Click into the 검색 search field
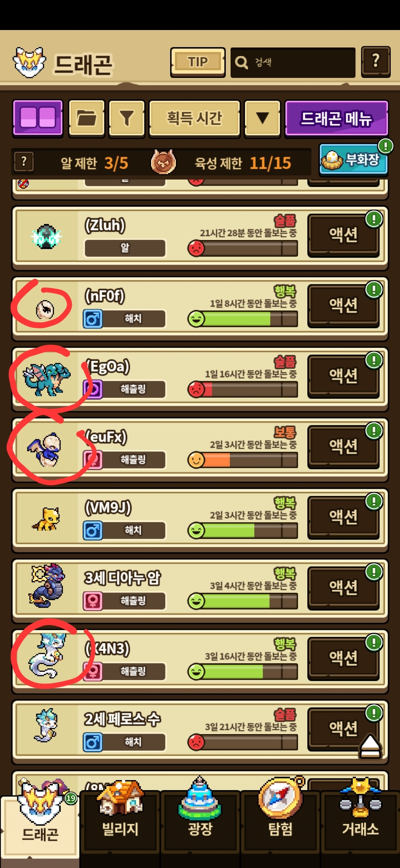The width and height of the screenshot is (400, 868). coord(293,62)
